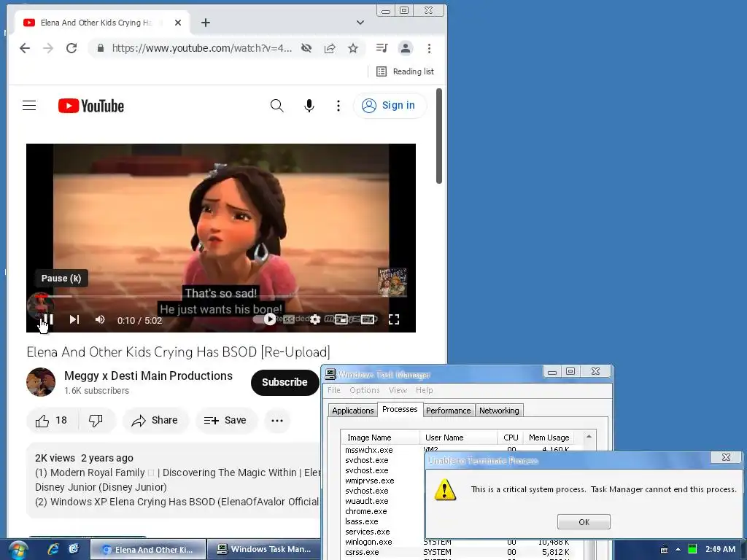Bookmark this page with the star

353,48
